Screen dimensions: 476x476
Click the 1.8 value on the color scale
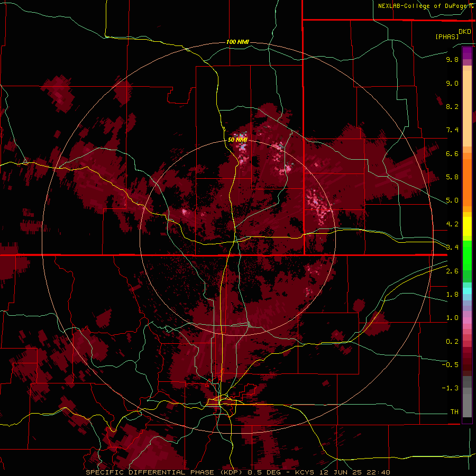pyautogui.click(x=452, y=295)
